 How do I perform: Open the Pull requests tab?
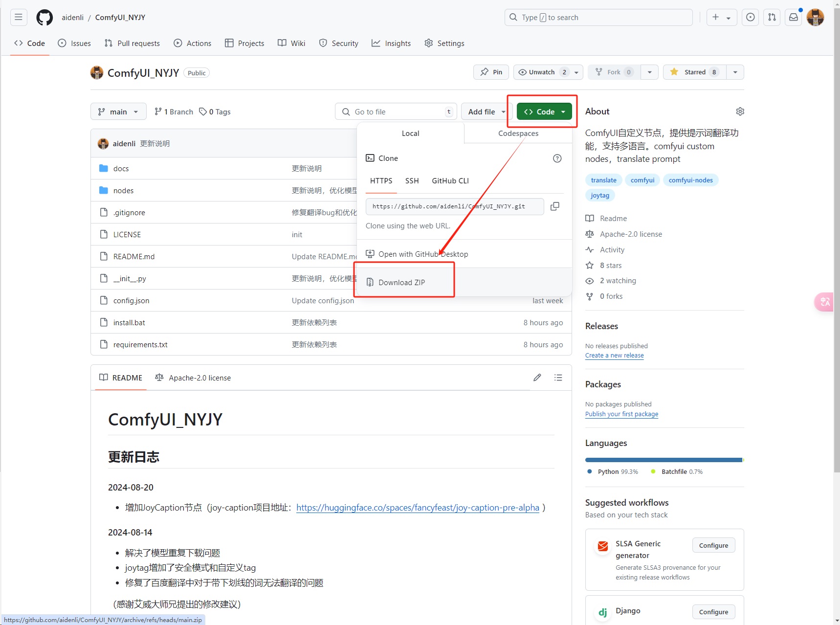click(x=132, y=43)
